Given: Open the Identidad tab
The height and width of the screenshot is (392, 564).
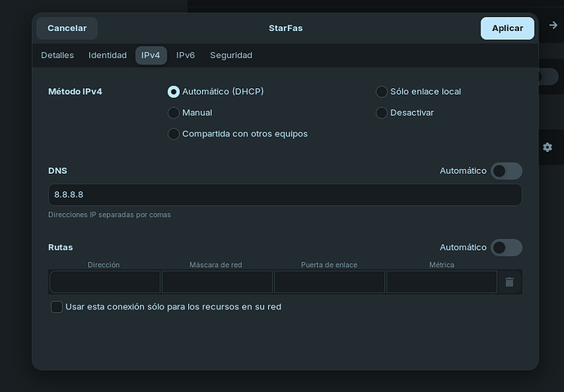Looking at the screenshot, I should click(108, 56).
